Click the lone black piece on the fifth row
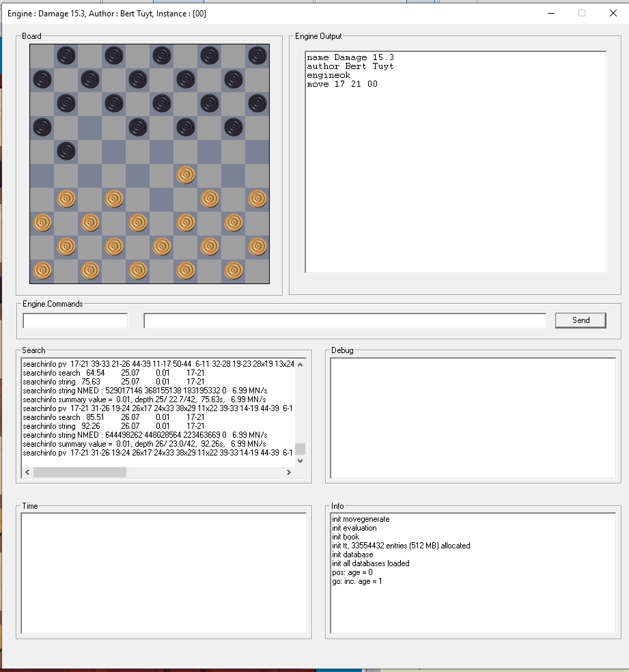 (x=66, y=151)
